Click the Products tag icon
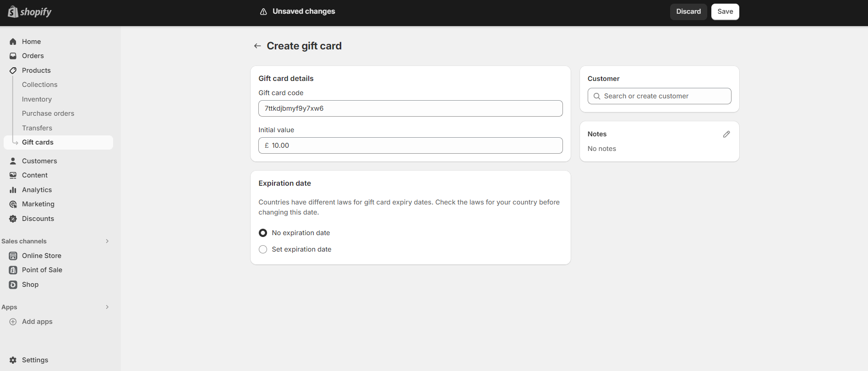This screenshot has width=868, height=371. (x=13, y=70)
